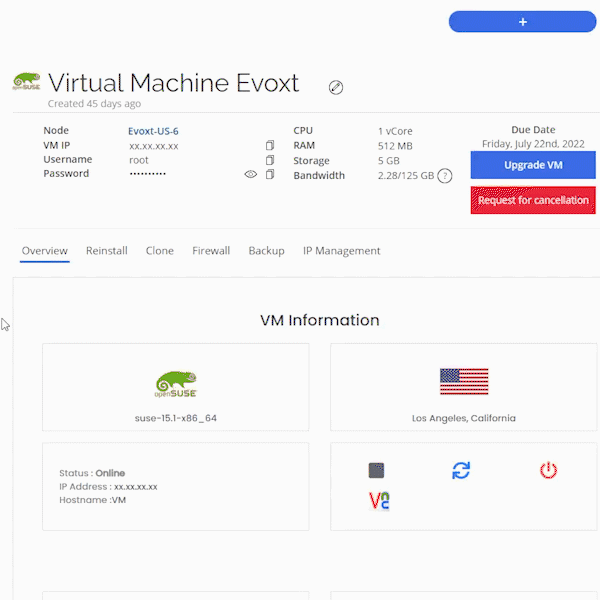
Task: Click the dark square stop VM icon
Action: pyautogui.click(x=376, y=470)
